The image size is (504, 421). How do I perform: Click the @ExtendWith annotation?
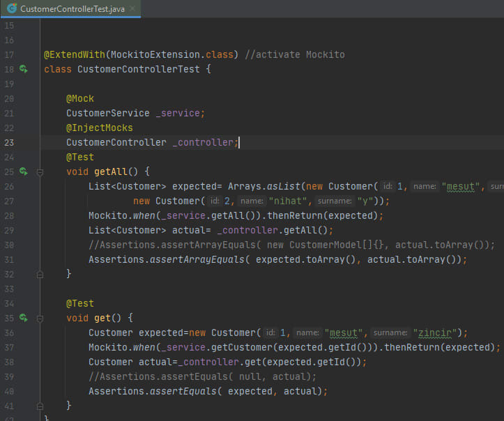pyautogui.click(x=75, y=54)
